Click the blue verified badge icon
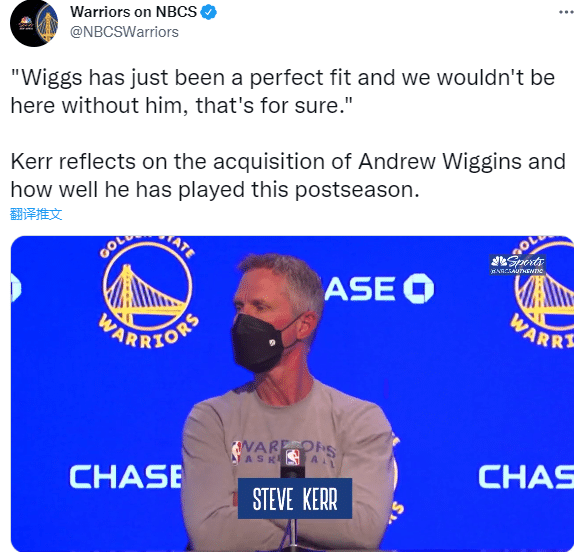 [209, 12]
